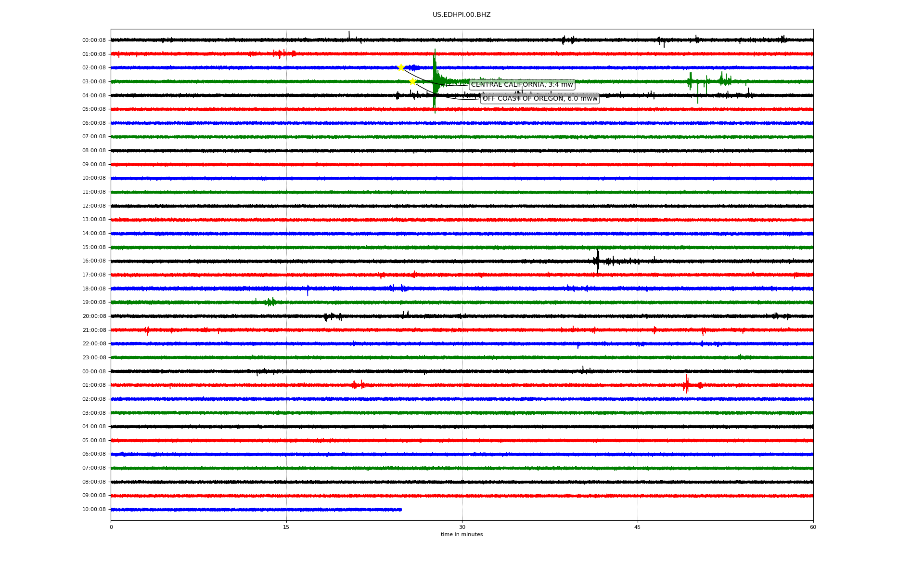Click the 60 tick on x-axis

pos(813,527)
